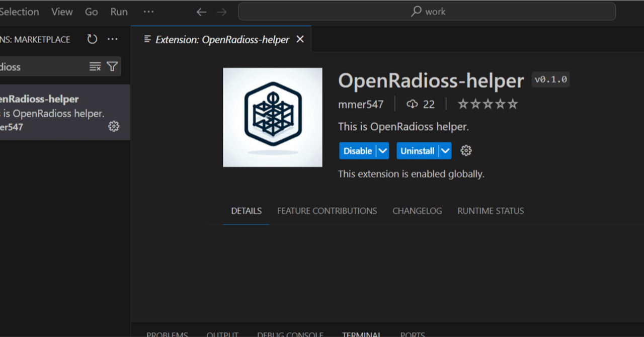Viewport: 644px width, 337px height.
Task: Open the View menu
Action: pos(61,12)
